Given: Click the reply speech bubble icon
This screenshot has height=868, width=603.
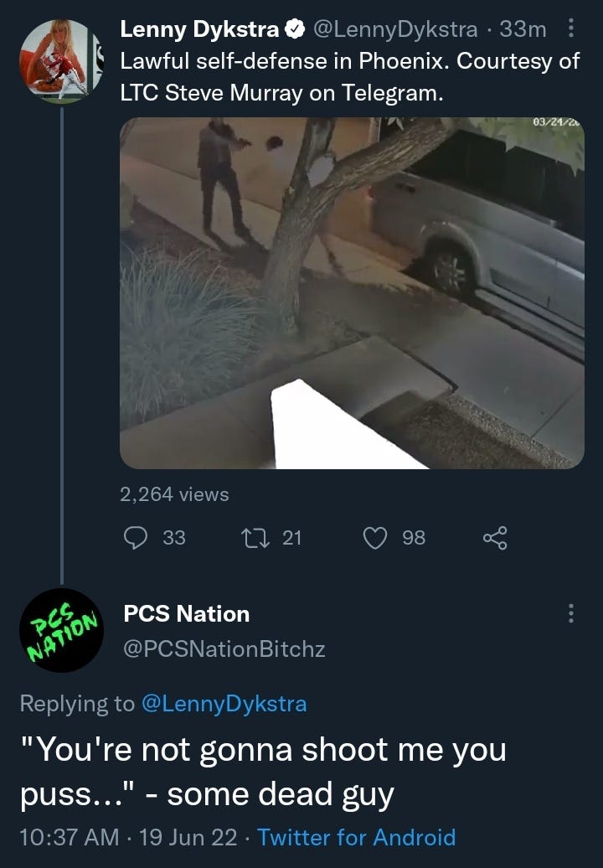Looking at the screenshot, I should point(136,538).
